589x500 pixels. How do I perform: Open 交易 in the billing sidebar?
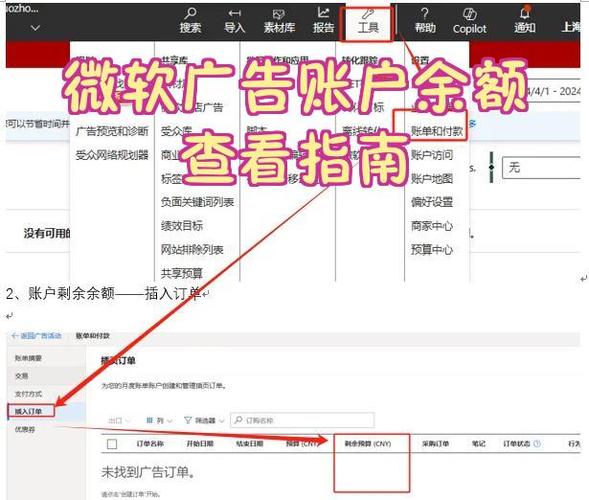click(x=21, y=376)
